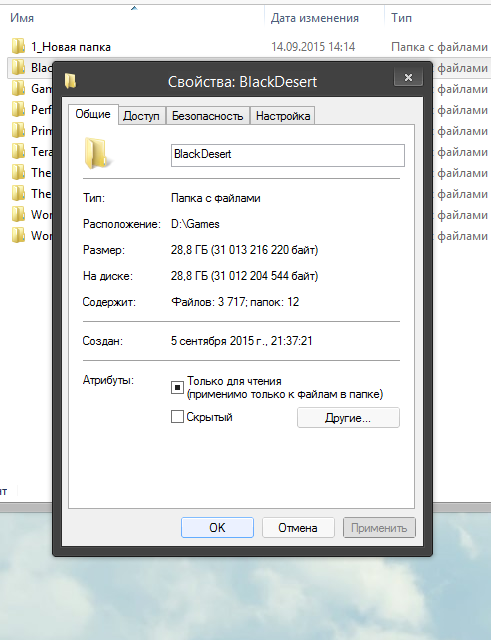Sort list by the Имя column header

(22, 18)
